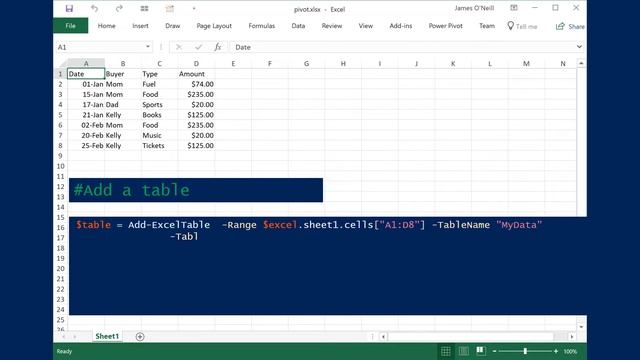Click the horizontal scrollbar left arrow

coord(383,337)
